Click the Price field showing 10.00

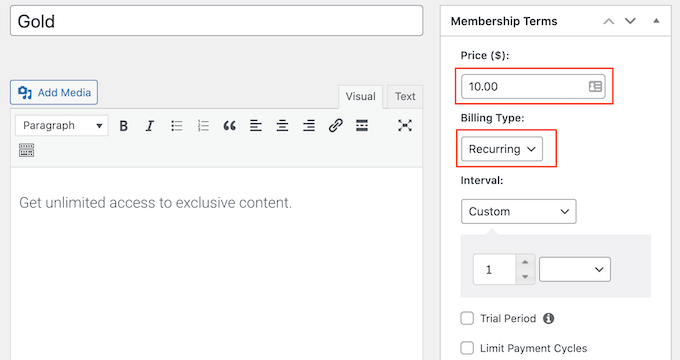click(533, 86)
